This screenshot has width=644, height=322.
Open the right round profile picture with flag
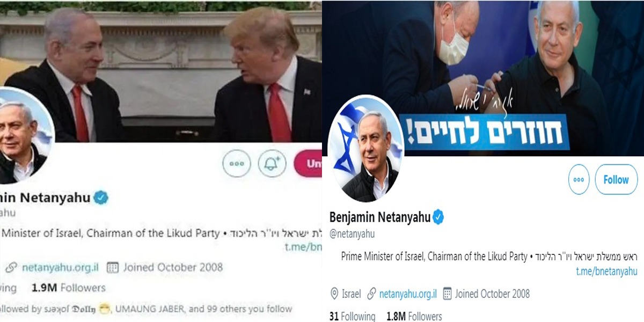tap(365, 149)
